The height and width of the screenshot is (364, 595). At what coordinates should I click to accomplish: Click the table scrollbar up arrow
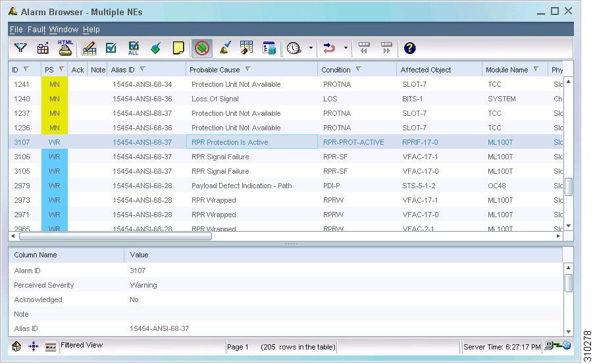(x=569, y=81)
